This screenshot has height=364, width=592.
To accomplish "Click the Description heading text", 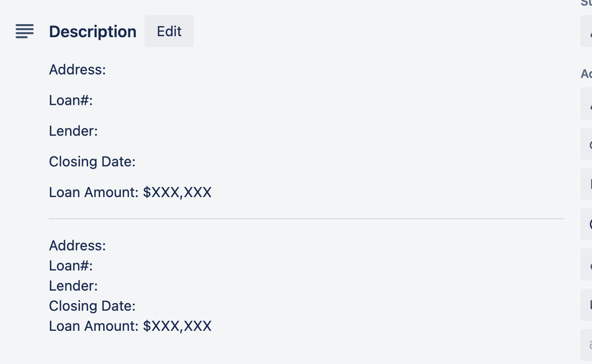I will click(92, 32).
